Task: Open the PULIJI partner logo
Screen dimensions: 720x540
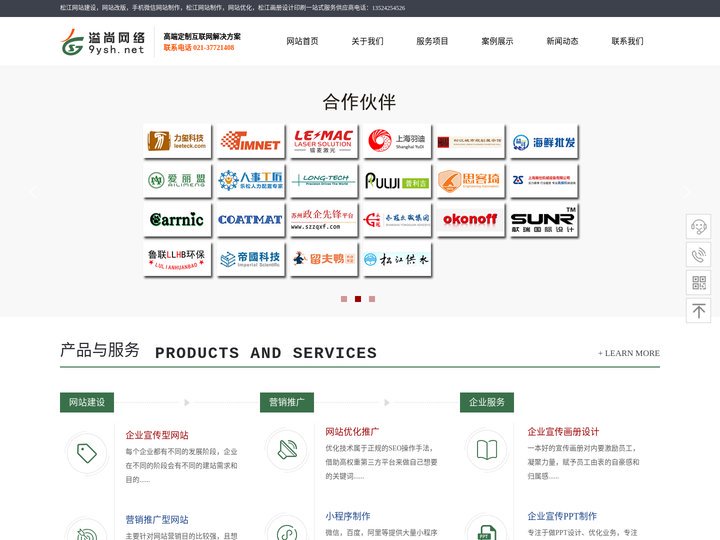Action: [397, 180]
